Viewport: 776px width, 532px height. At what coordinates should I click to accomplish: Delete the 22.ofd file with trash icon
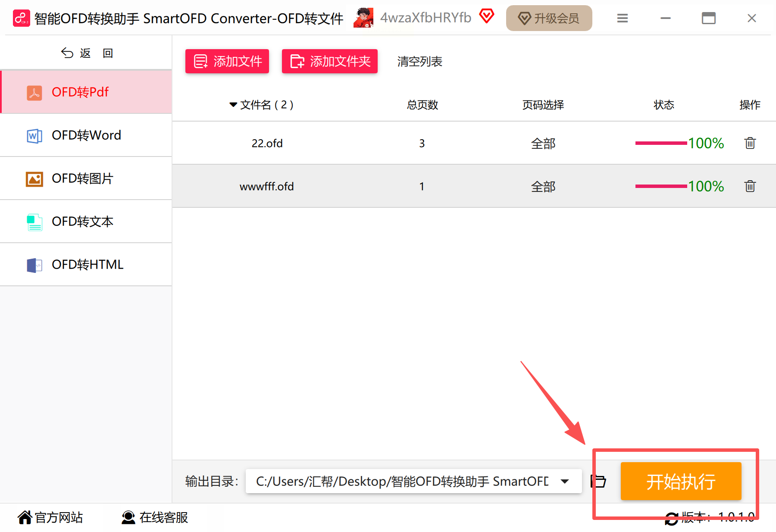(750, 143)
